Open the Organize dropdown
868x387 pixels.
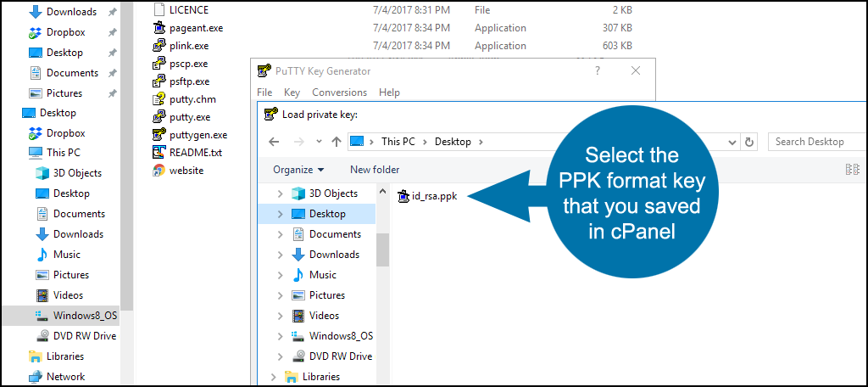pyautogui.click(x=299, y=170)
